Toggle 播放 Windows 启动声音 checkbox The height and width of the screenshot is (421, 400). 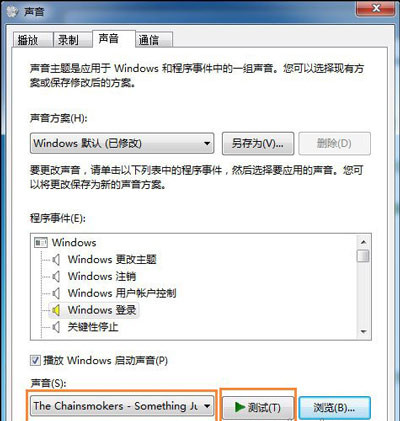[35, 360]
